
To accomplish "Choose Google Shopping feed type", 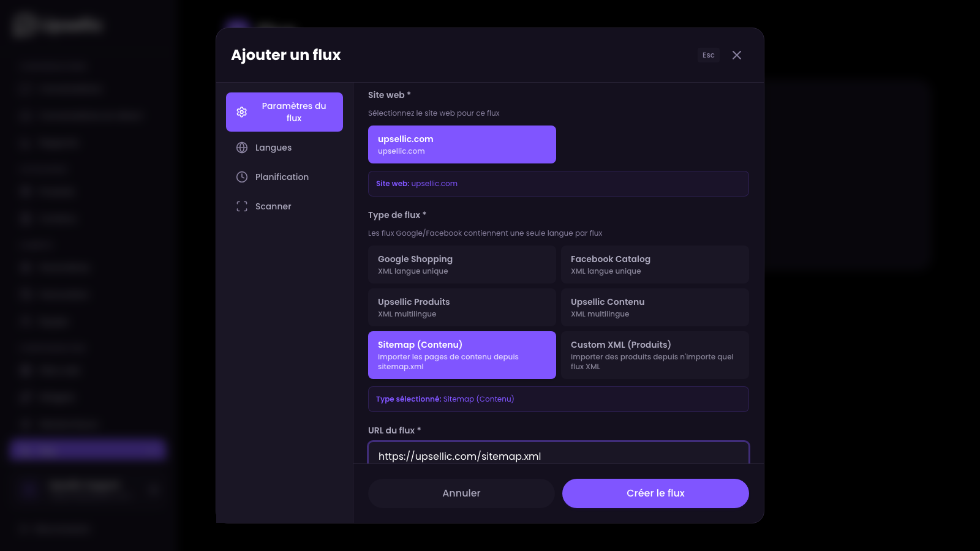I will 462,264.
